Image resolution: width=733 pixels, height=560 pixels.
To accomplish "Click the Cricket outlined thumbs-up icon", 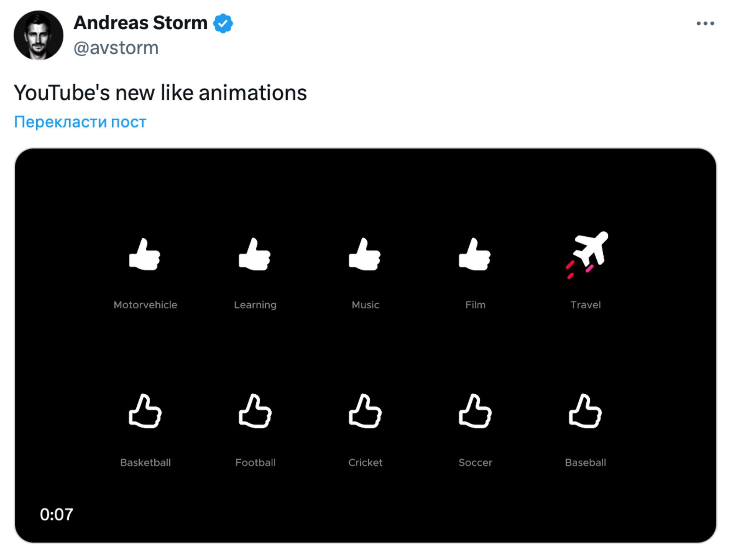I will (365, 411).
